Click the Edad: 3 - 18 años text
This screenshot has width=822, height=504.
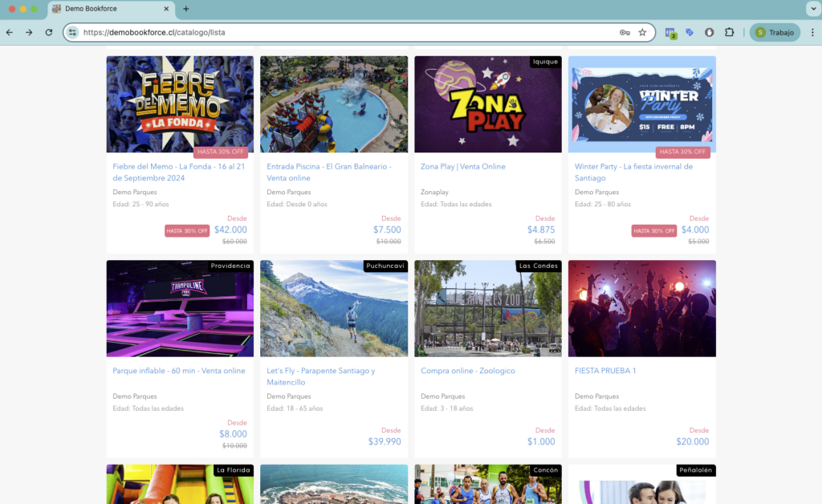pos(446,408)
